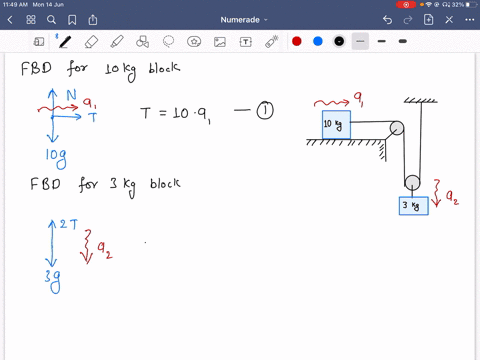Open the search magnifier

click(x=51, y=20)
